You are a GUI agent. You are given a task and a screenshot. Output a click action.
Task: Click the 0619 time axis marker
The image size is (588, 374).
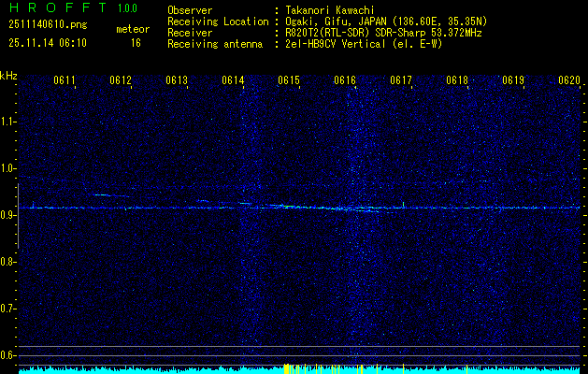point(513,80)
